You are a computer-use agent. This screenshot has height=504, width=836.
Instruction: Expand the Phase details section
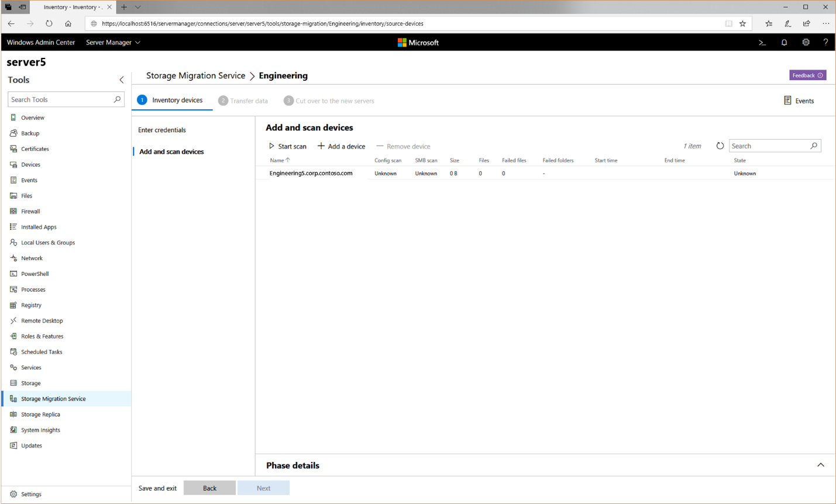point(820,465)
